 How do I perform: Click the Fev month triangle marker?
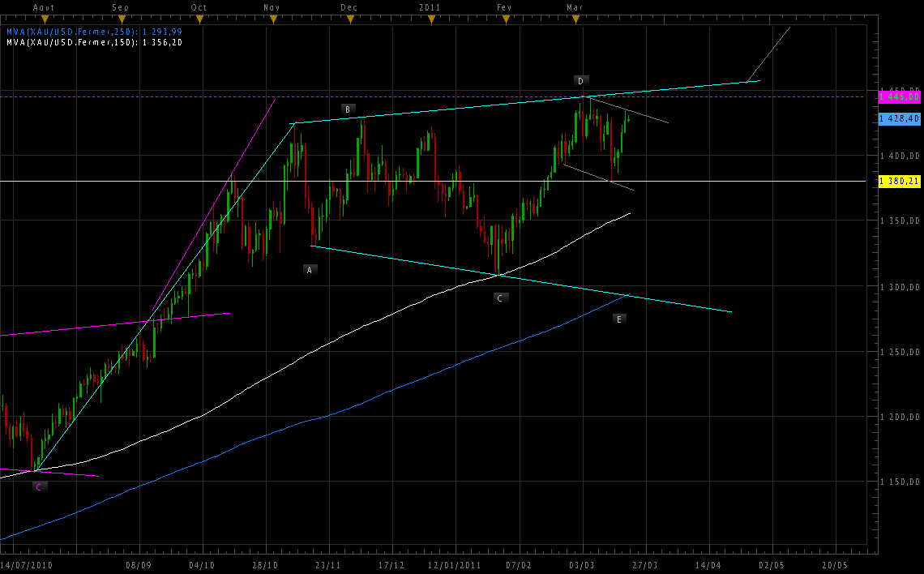tap(506, 18)
